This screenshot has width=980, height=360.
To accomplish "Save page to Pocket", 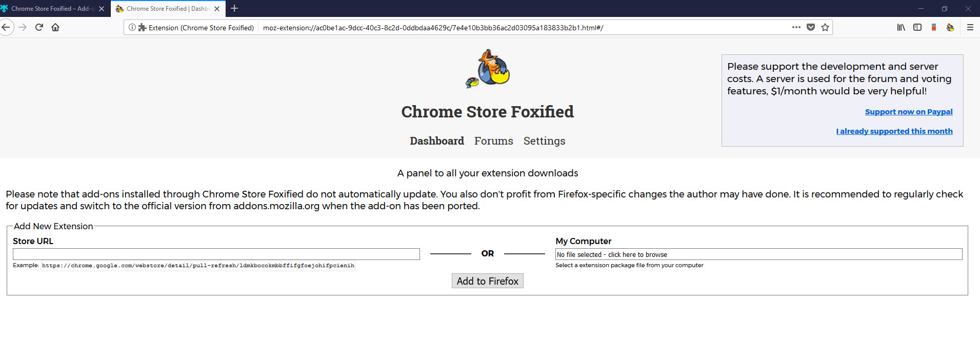I will coord(810,27).
